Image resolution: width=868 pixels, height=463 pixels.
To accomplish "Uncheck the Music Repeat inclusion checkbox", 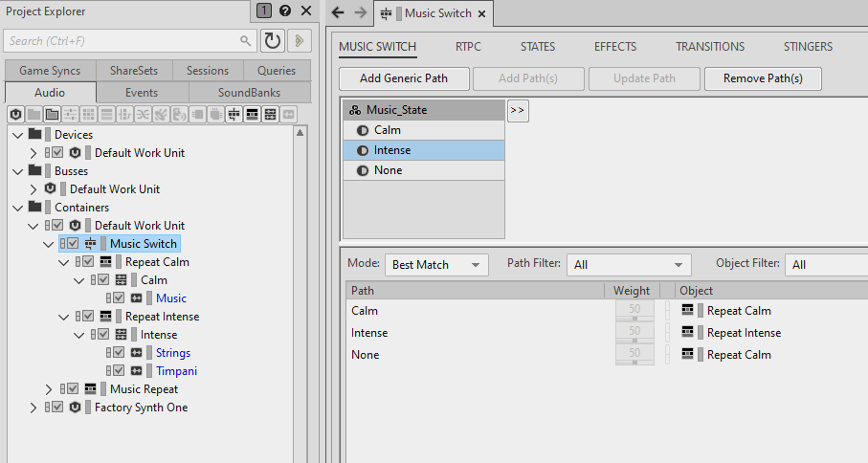I will (73, 389).
